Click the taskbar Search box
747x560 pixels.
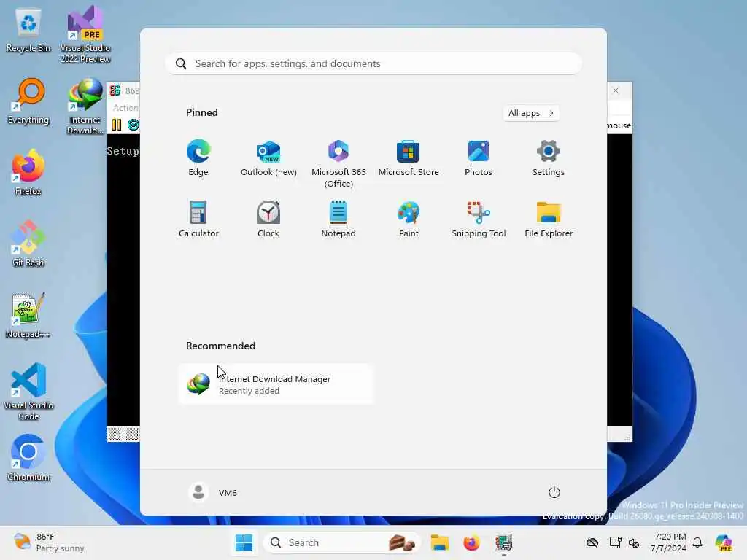click(341, 542)
